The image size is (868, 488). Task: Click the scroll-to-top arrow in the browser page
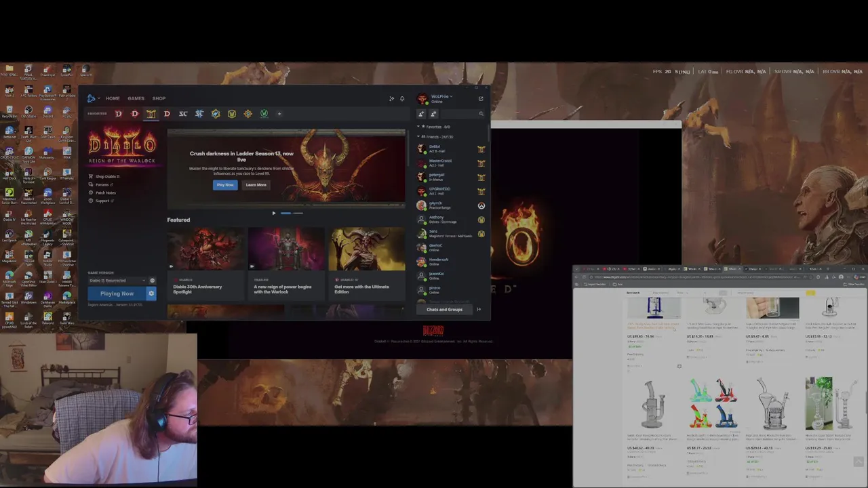[858, 462]
